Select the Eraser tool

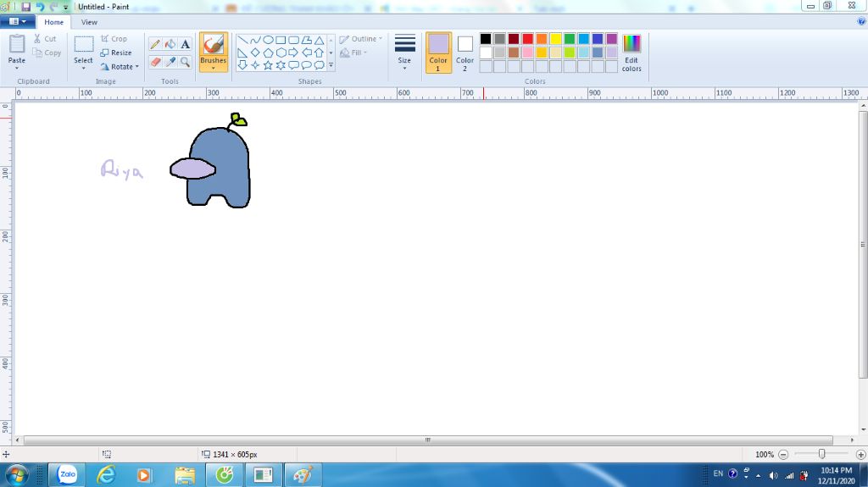[156, 62]
